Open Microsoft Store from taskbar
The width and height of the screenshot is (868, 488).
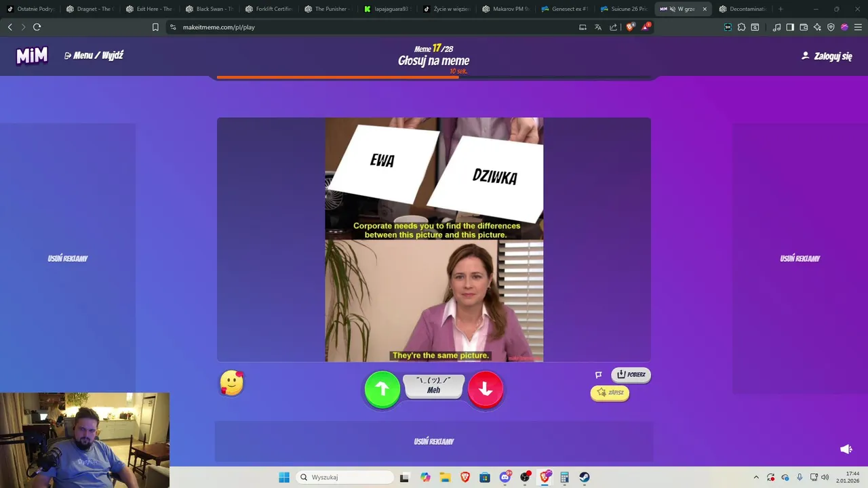pyautogui.click(x=485, y=477)
